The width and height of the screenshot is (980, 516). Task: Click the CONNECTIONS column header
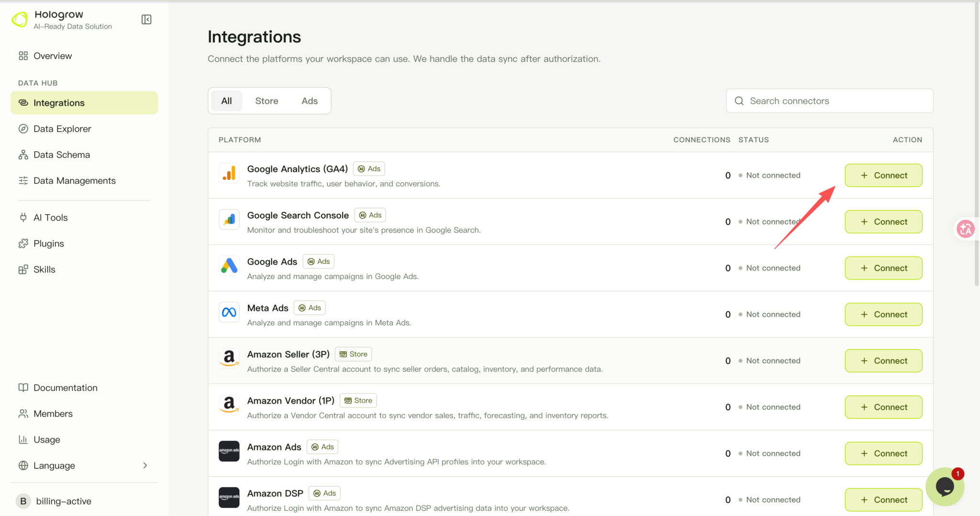[x=702, y=140]
